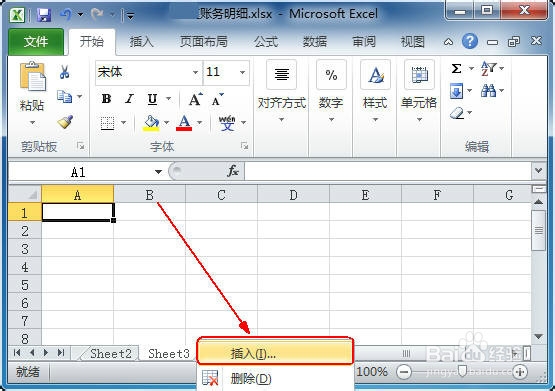Toggle Underline formatting
The height and width of the screenshot is (391, 555).
click(152, 99)
